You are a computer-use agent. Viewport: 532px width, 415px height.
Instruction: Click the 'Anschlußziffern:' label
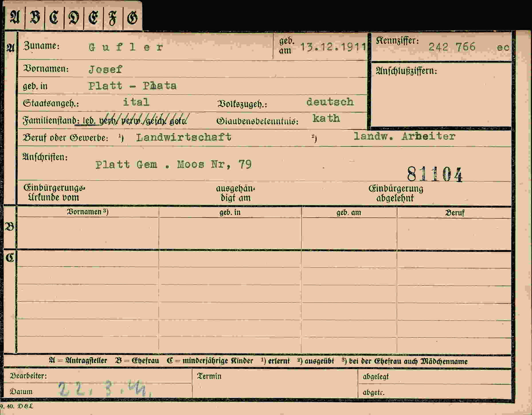pyautogui.click(x=406, y=71)
